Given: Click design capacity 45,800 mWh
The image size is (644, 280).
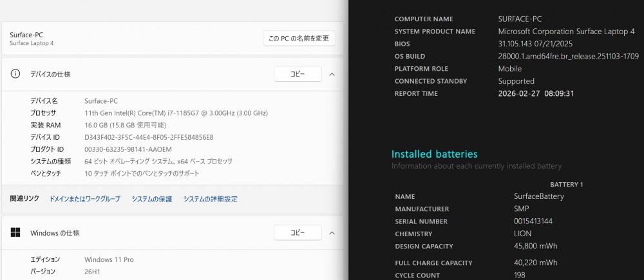Looking at the screenshot, I should [x=536, y=246].
